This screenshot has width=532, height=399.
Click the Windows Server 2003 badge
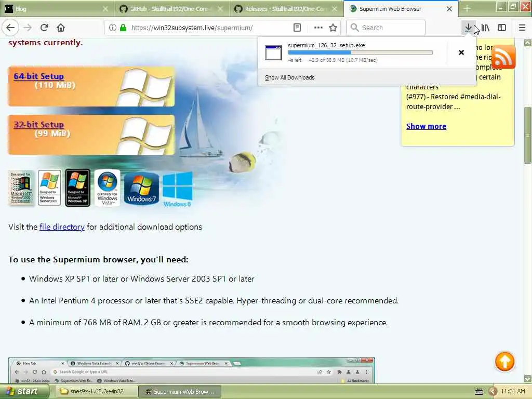coord(49,188)
